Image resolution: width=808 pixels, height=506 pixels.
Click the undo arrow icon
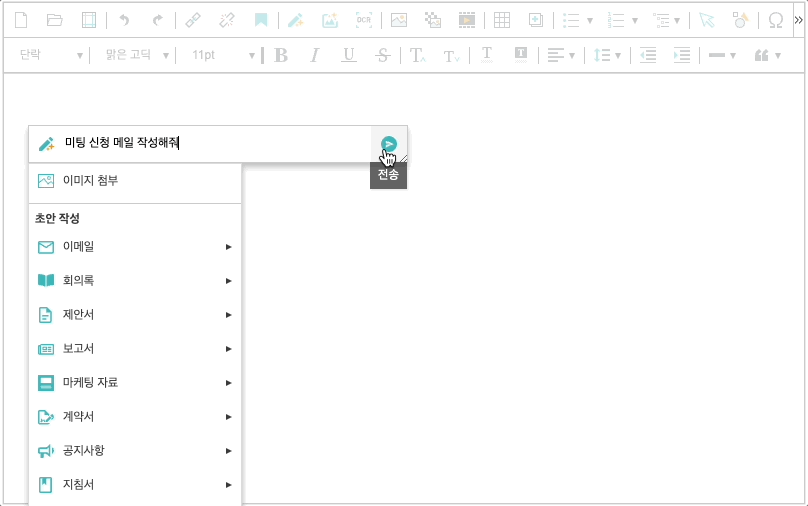point(124,20)
